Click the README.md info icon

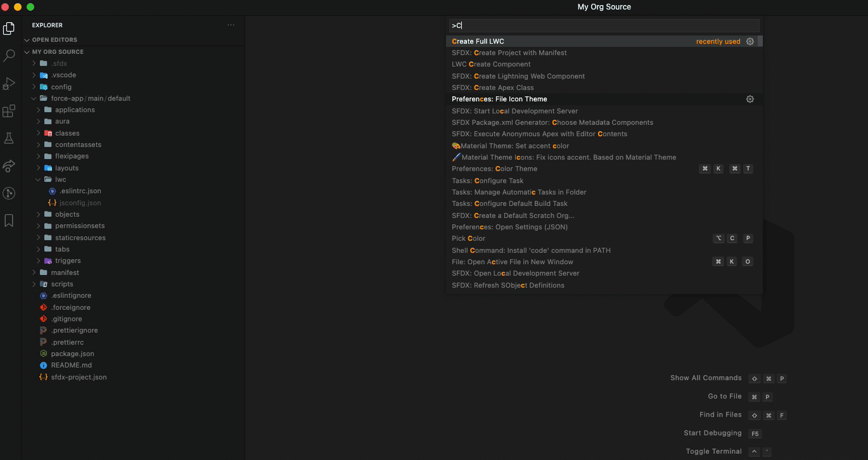(x=43, y=366)
